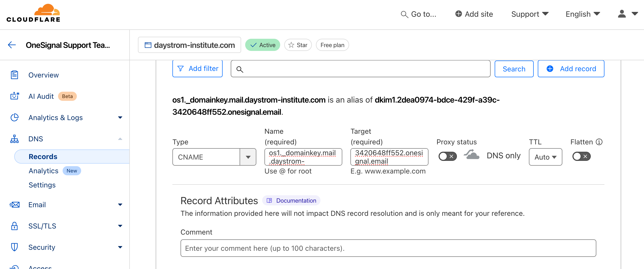
Task: Toggle the Flatten switch
Action: [x=581, y=156]
